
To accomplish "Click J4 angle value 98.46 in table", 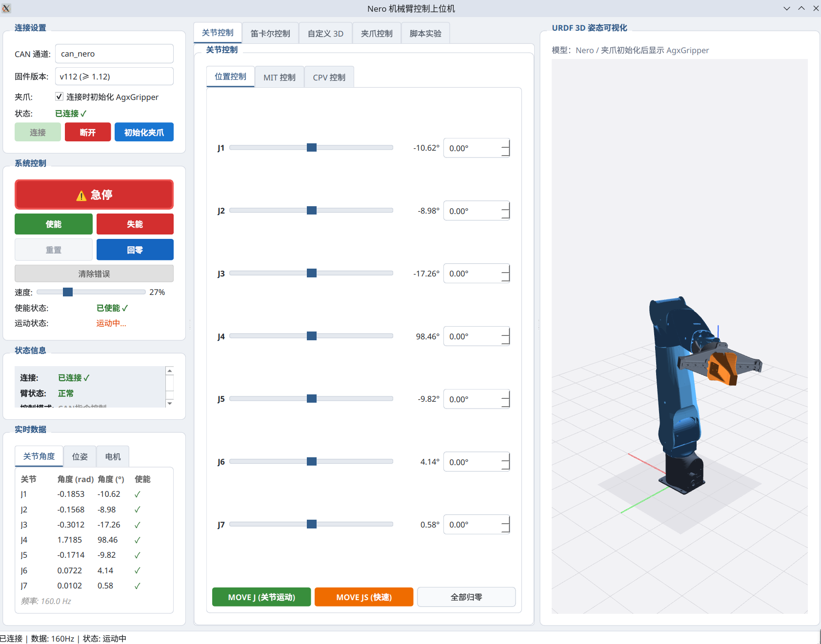I will 108,540.
